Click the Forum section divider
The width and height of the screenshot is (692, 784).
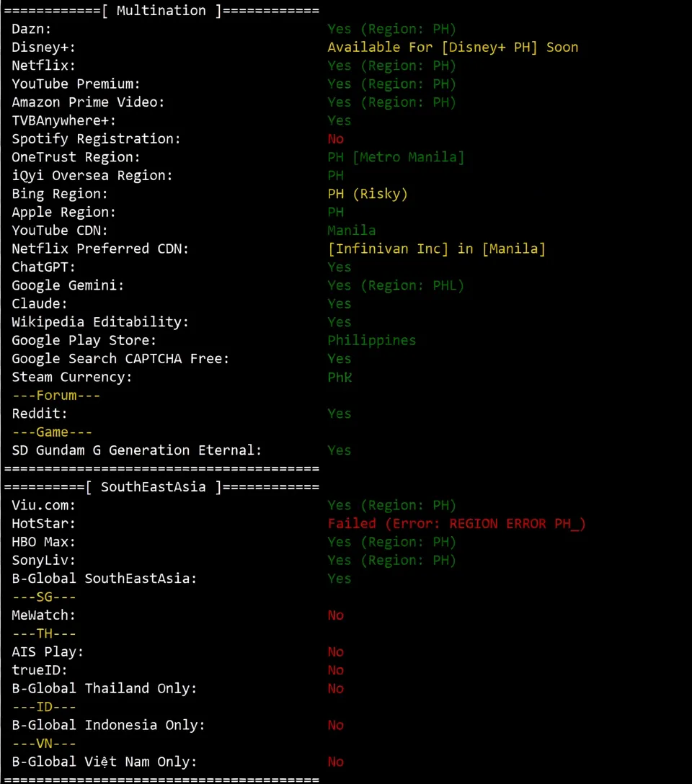(56, 395)
